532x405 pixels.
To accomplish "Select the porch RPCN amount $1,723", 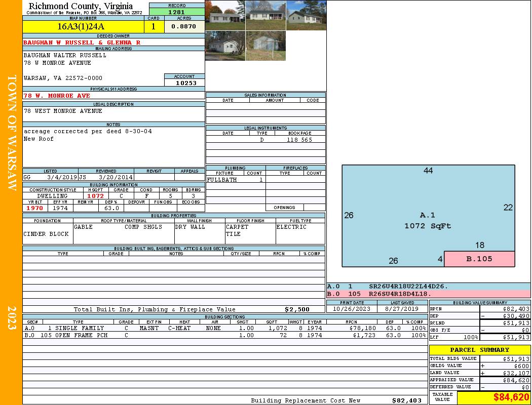I will coord(364,335).
